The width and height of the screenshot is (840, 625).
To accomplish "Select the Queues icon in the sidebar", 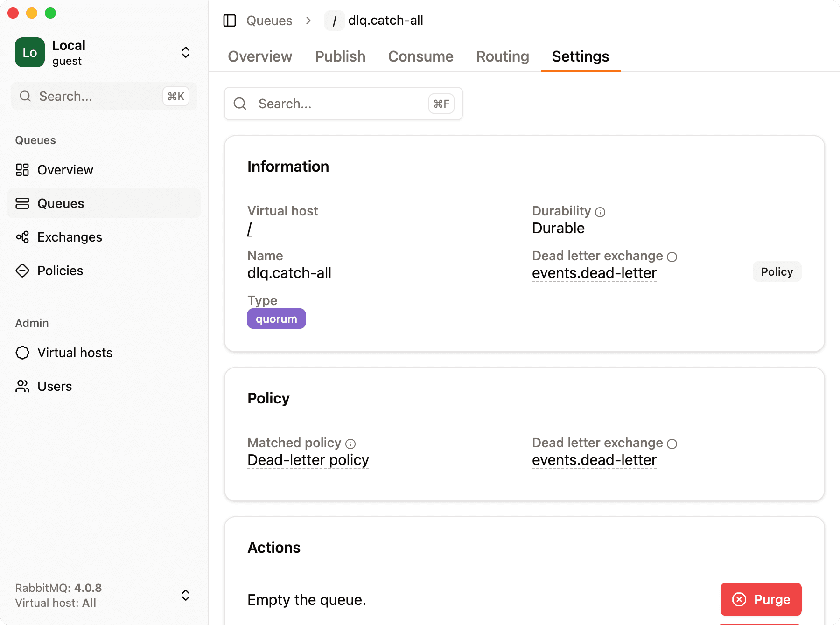I will (x=22, y=203).
